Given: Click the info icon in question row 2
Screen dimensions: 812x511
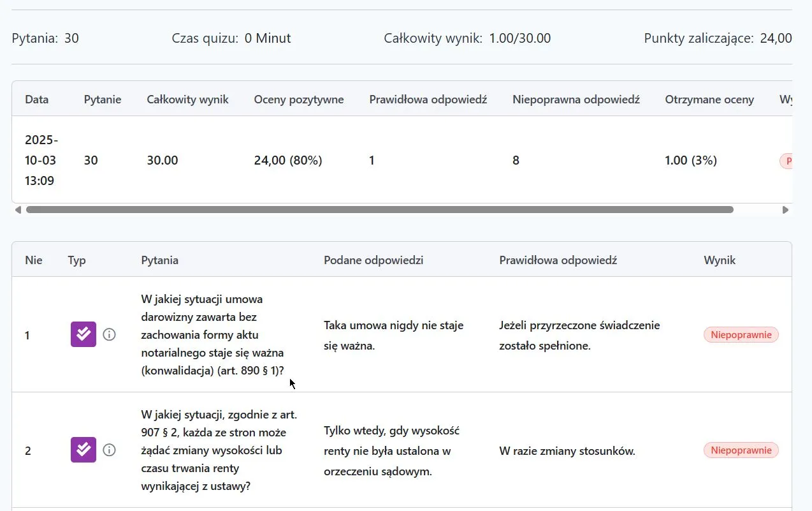Looking at the screenshot, I should pos(110,450).
